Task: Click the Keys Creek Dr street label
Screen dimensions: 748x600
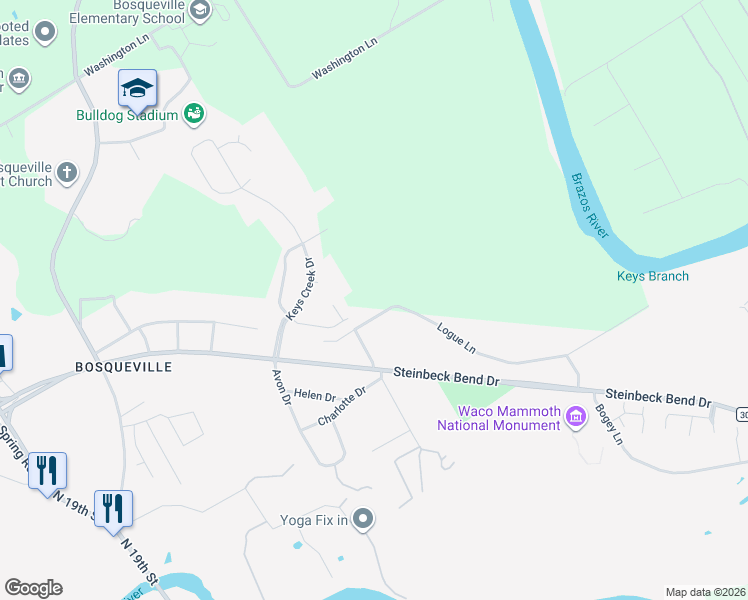Action: 301,289
